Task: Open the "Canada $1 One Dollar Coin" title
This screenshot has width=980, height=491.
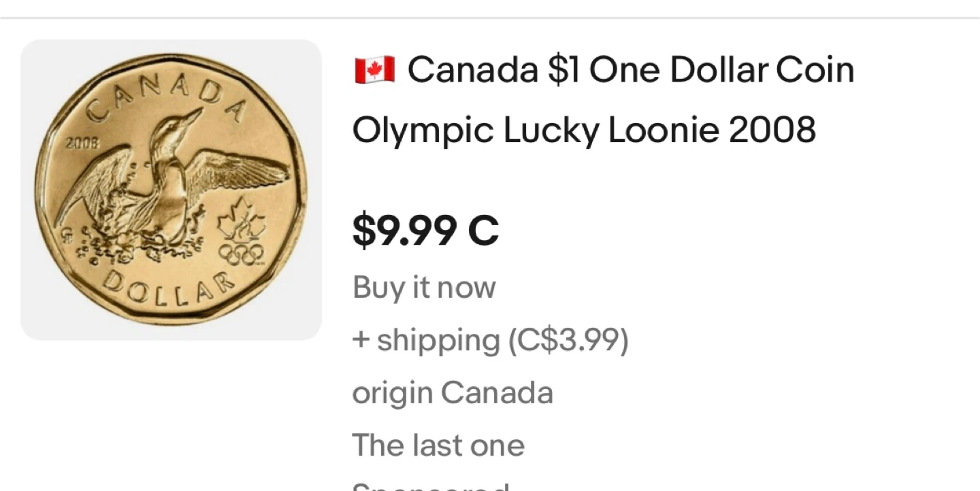Action: click(x=630, y=70)
